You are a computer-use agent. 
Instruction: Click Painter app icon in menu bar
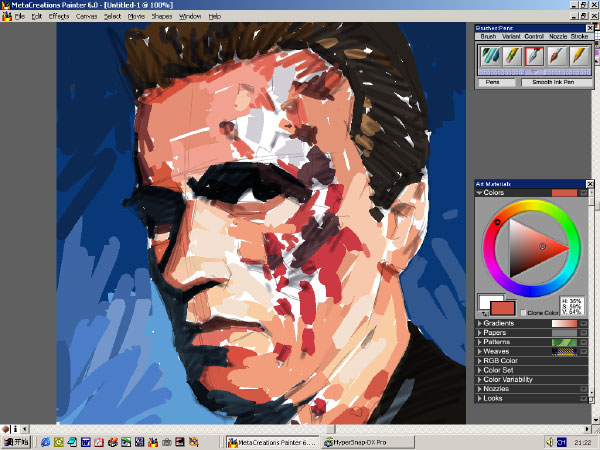coord(7,16)
